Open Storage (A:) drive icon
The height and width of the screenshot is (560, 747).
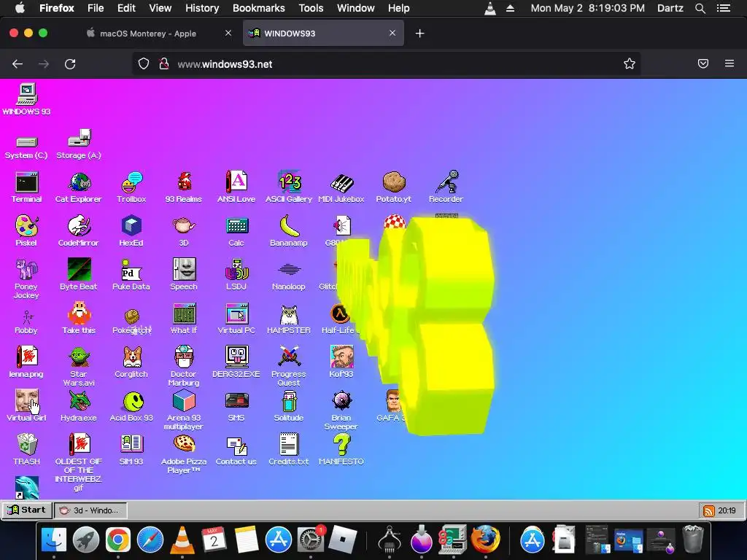click(79, 144)
